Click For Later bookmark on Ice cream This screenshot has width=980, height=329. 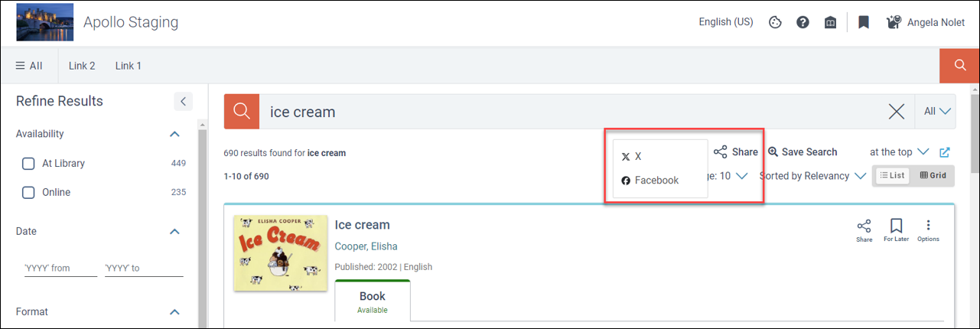click(897, 230)
